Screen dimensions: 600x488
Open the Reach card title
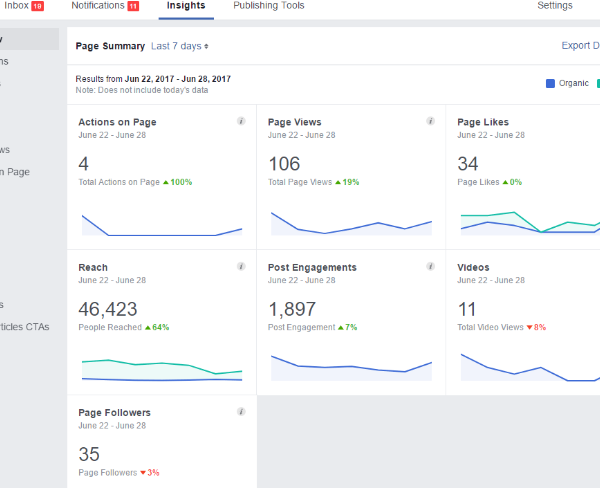(93, 268)
